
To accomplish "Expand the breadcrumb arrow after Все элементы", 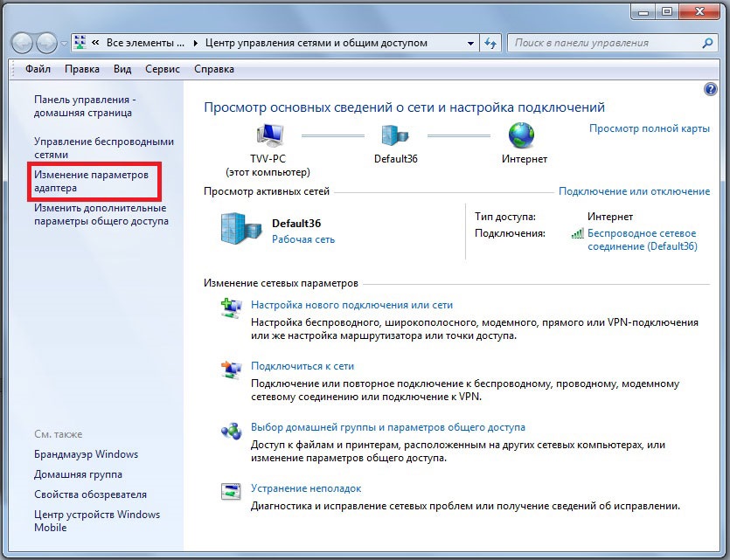I will tap(195, 43).
